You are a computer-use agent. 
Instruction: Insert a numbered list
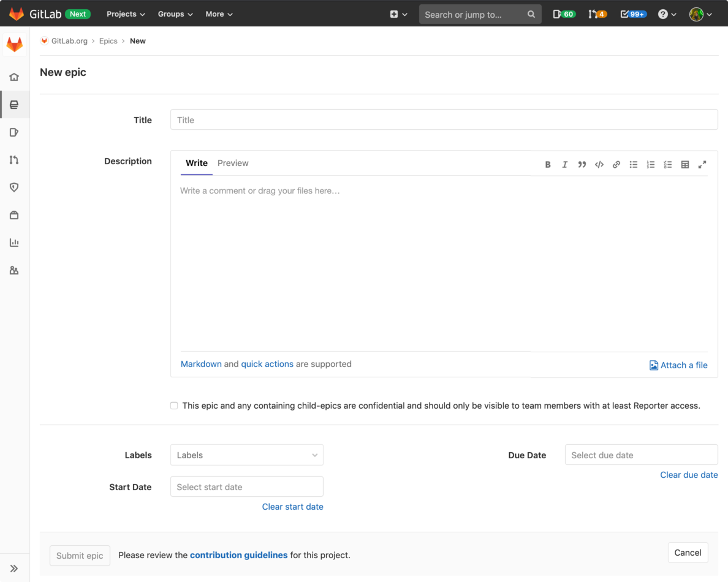pyautogui.click(x=650, y=164)
